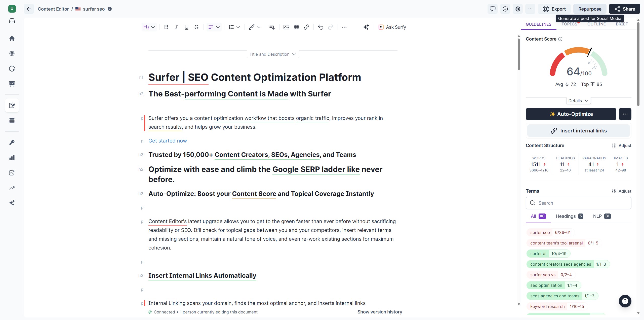
Task: Click the Export button
Action: [x=554, y=9]
